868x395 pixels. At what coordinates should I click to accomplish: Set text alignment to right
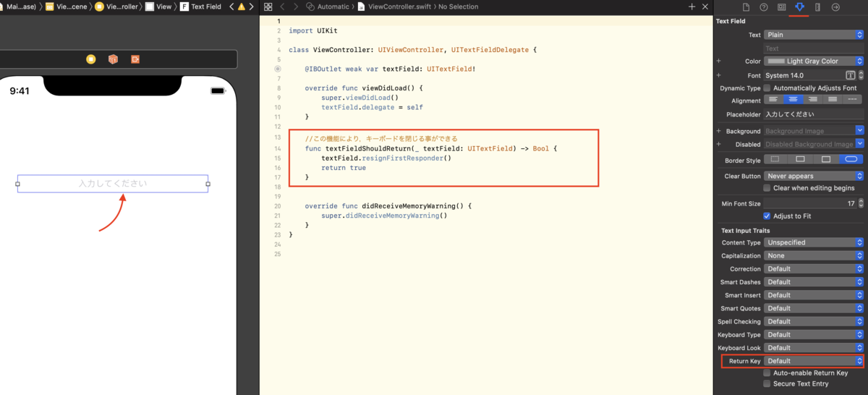point(813,99)
